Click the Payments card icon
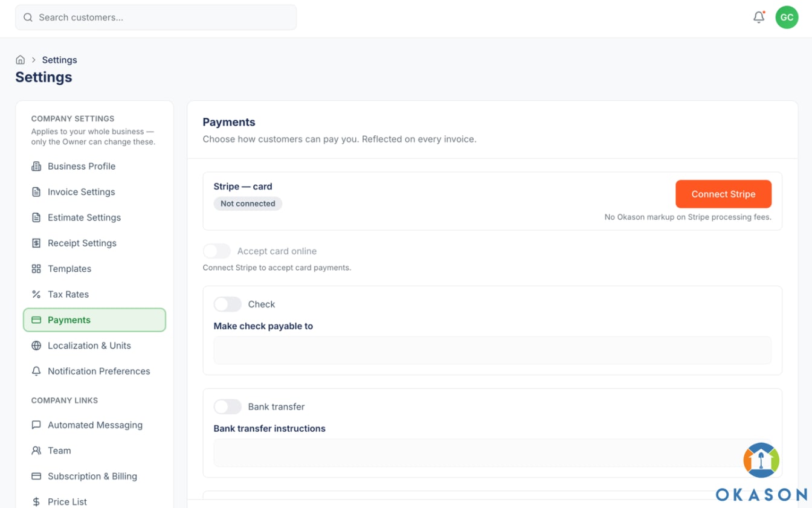Image resolution: width=812 pixels, height=508 pixels. (x=36, y=320)
